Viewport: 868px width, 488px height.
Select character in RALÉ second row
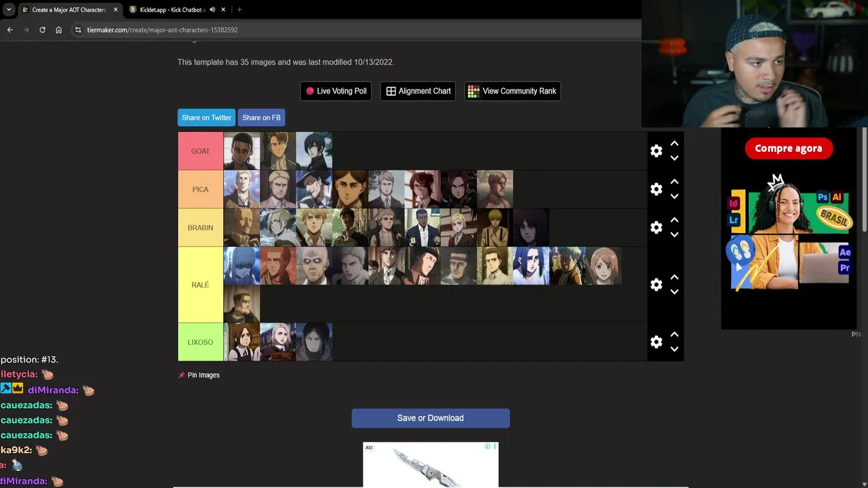click(x=241, y=304)
